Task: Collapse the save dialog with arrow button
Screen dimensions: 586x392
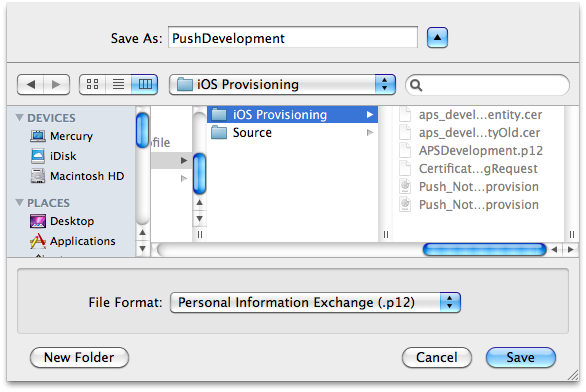Action: pos(437,37)
